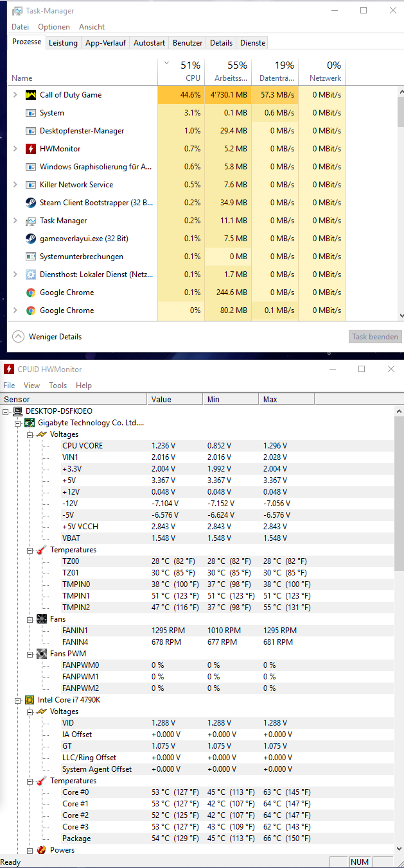Screen dimensions: 404x868
Task: Click the HWMonitor Max column header
Action: [287, 399]
